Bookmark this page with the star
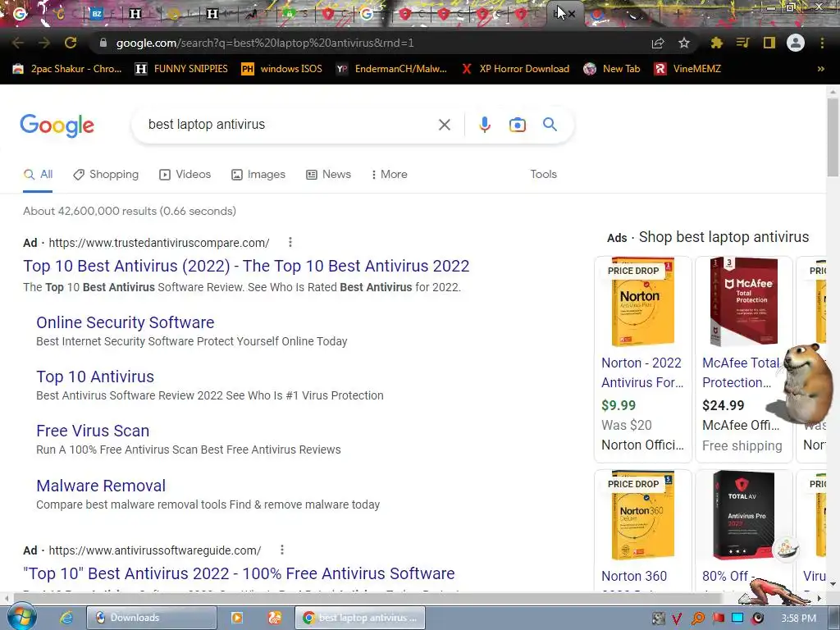 [684, 43]
